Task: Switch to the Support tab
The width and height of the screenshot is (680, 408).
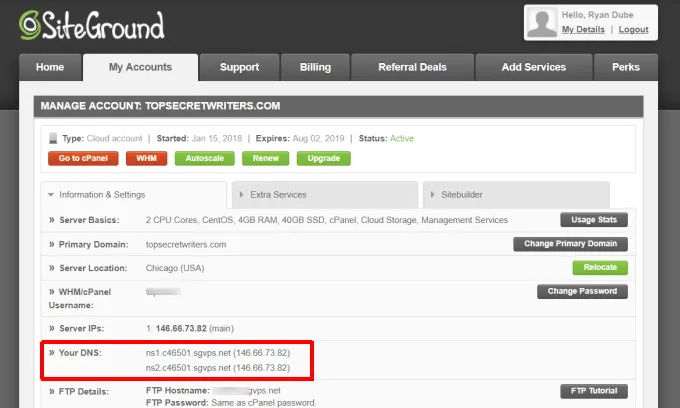Action: (239, 67)
